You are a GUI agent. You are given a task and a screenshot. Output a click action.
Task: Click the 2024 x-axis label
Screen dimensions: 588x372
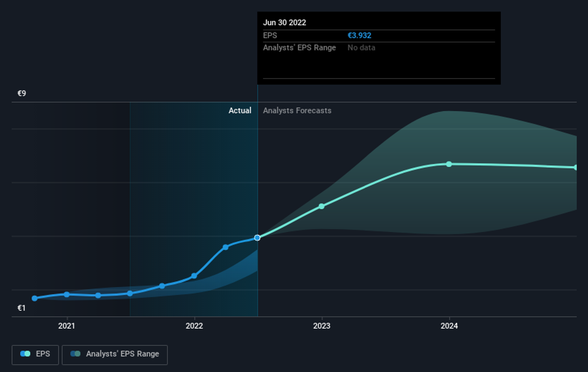click(x=449, y=326)
